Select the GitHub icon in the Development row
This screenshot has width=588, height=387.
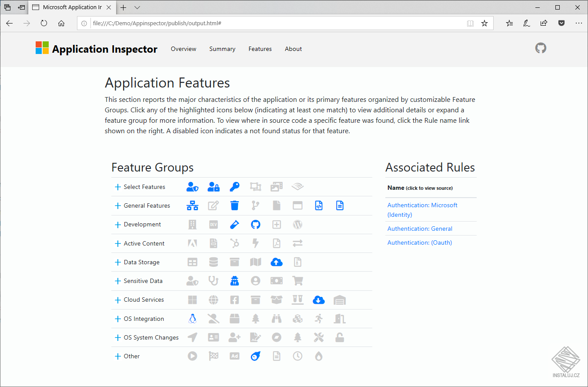(x=255, y=225)
